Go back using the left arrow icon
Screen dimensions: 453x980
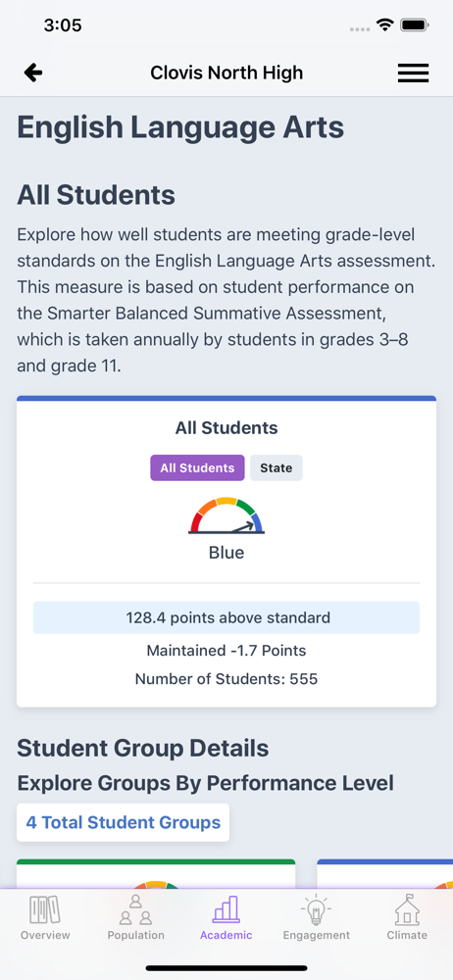33,73
